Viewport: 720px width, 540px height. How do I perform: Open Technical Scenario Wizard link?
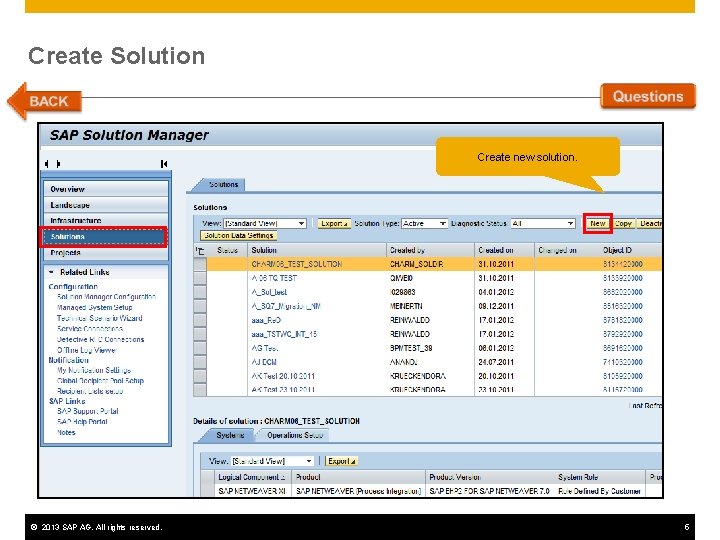tap(100, 318)
